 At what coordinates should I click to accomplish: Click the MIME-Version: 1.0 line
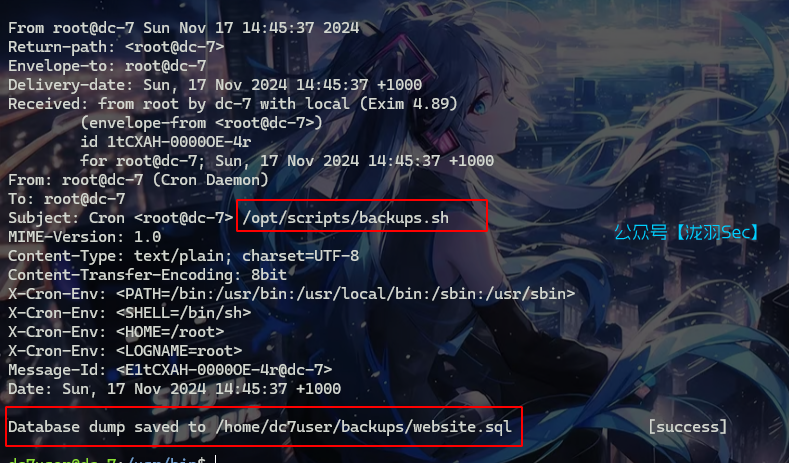[x=85, y=237]
